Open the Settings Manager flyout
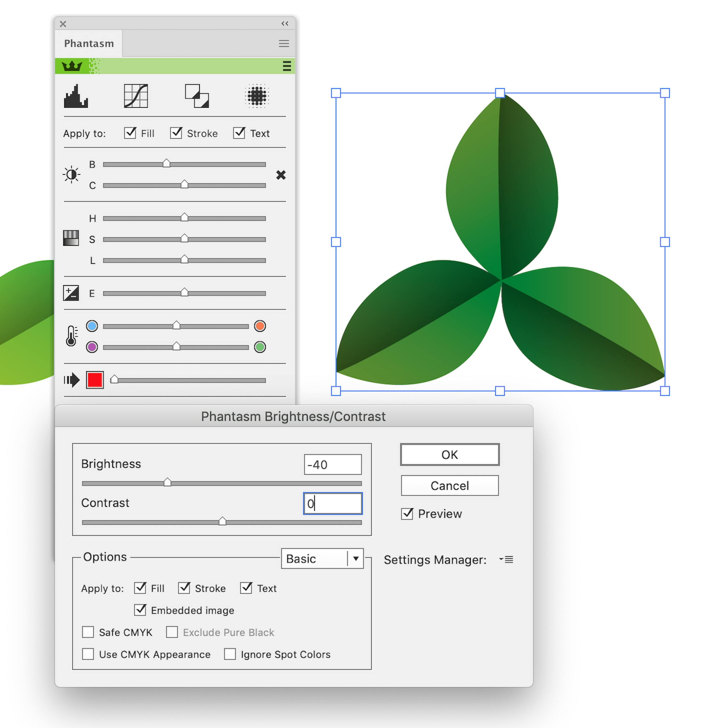Image resolution: width=716 pixels, height=728 pixels. point(507,559)
